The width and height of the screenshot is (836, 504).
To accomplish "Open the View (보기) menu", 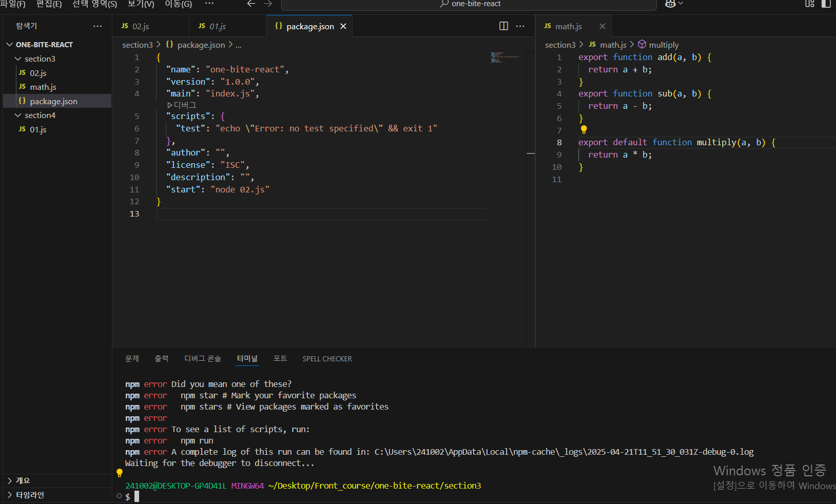I will [x=141, y=4].
